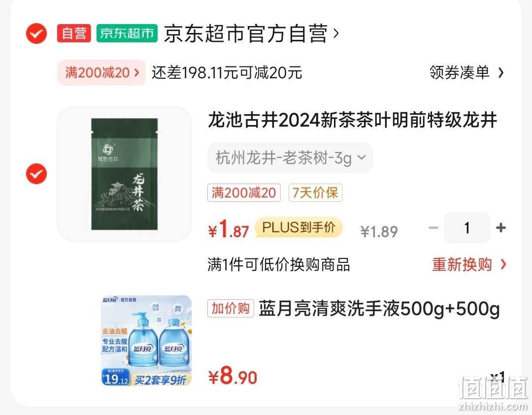Viewport: 532px width, 415px height.
Task: Open the 龙井茶 product thumbnail
Action: [x=125, y=174]
